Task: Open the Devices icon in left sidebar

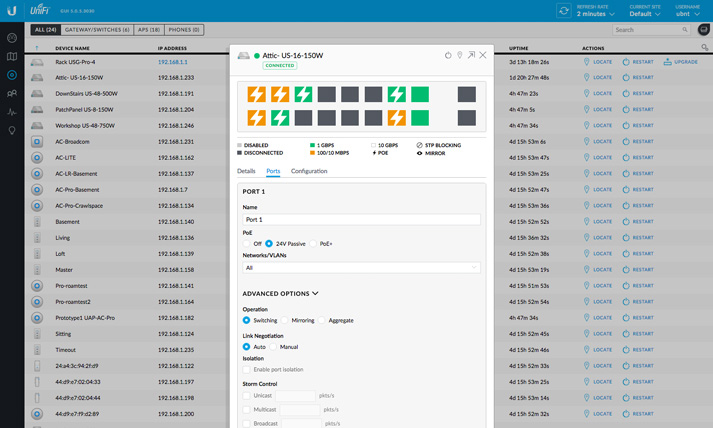Action: 12,75
